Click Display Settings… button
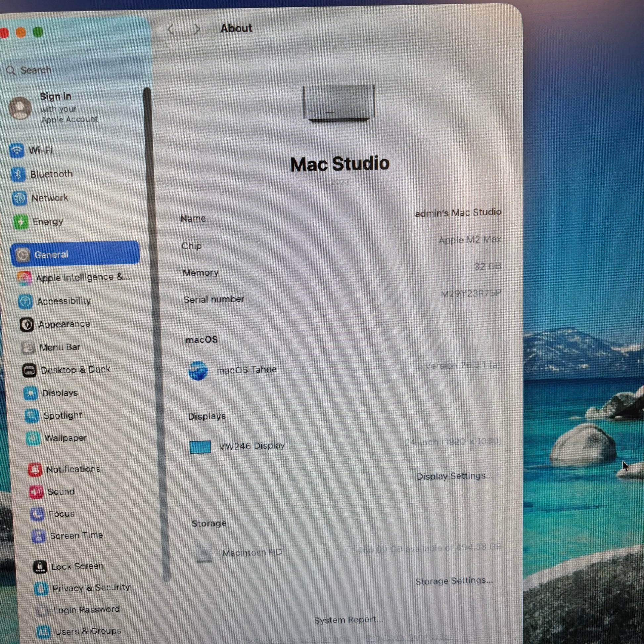The width and height of the screenshot is (644, 644). [x=454, y=476]
